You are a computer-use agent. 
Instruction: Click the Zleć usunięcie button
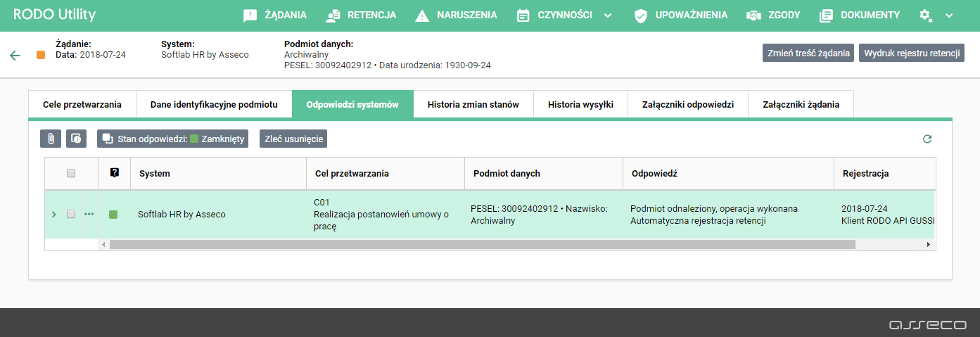pyautogui.click(x=293, y=139)
